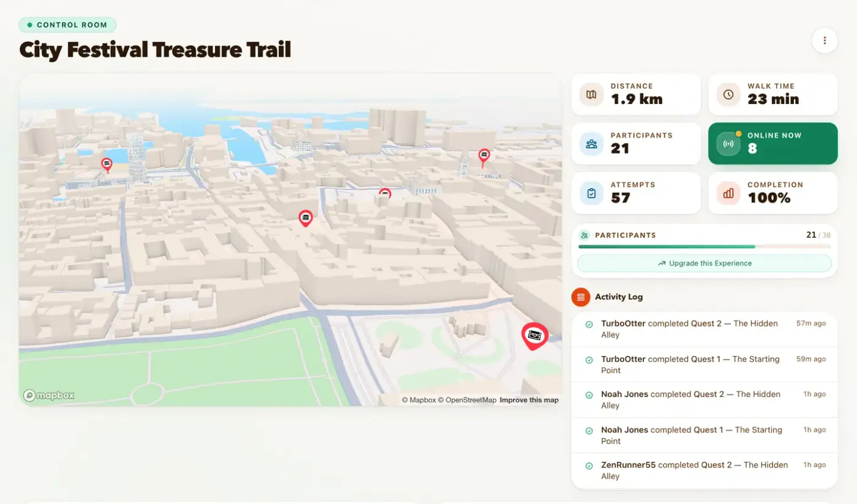Viewport: 857px width, 504px height.
Task: Click the check icon beside TurboOtter Quest 1
Action: click(x=589, y=360)
